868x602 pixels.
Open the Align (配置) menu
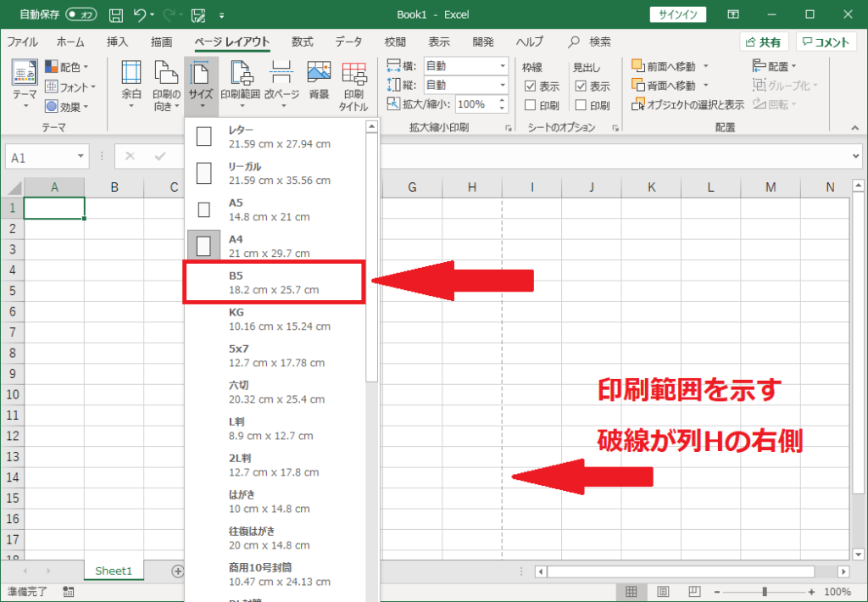[x=775, y=66]
